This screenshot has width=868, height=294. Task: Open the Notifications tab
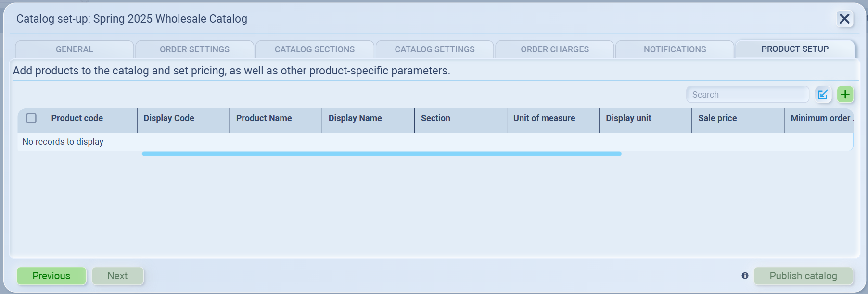pos(675,49)
